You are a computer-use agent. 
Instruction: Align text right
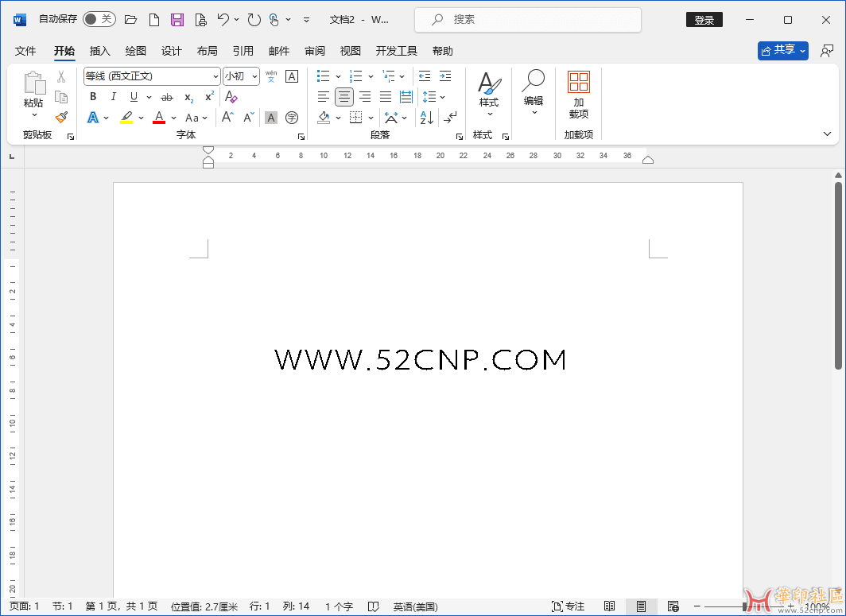tap(365, 97)
